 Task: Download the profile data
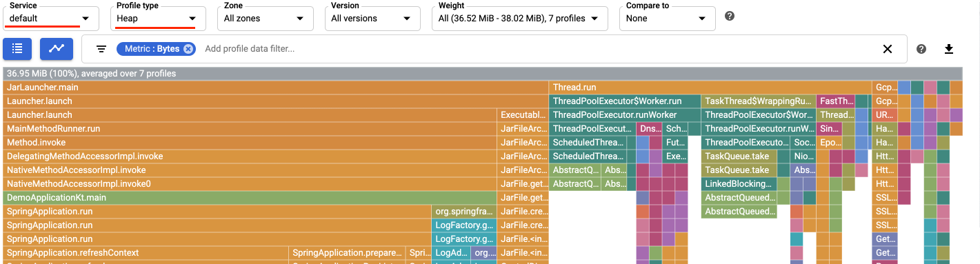[949, 49]
